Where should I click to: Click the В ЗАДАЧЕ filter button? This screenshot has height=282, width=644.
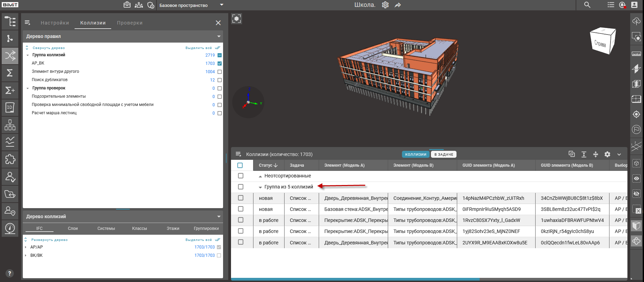tap(444, 154)
